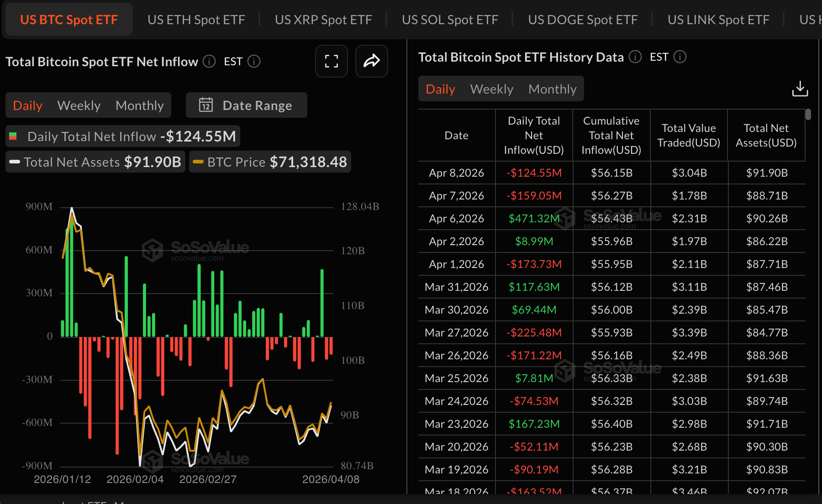
Task: Click the share arrow icon
Action: [x=371, y=61]
